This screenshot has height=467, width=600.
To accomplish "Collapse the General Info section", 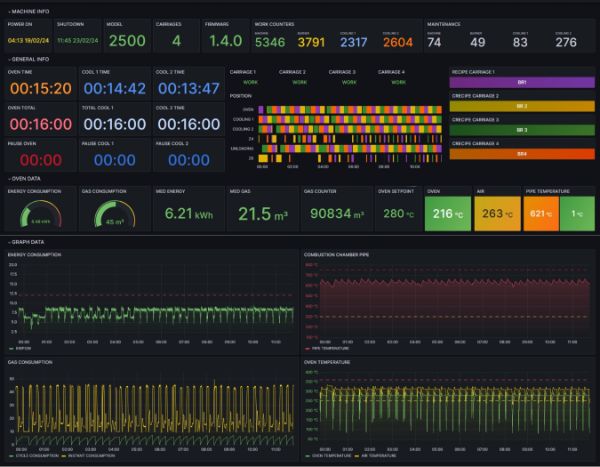I will pyautogui.click(x=27, y=59).
